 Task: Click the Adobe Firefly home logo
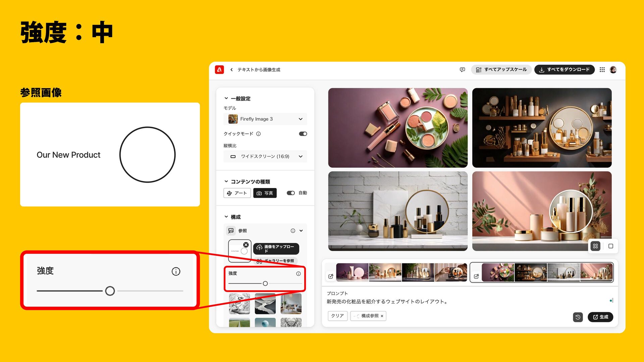(x=219, y=69)
